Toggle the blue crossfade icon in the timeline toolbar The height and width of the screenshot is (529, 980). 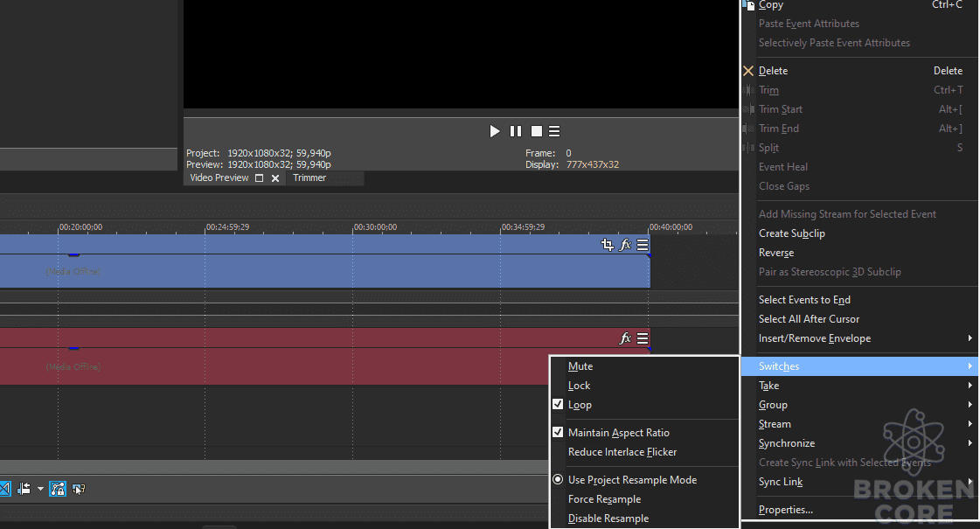(x=4, y=489)
